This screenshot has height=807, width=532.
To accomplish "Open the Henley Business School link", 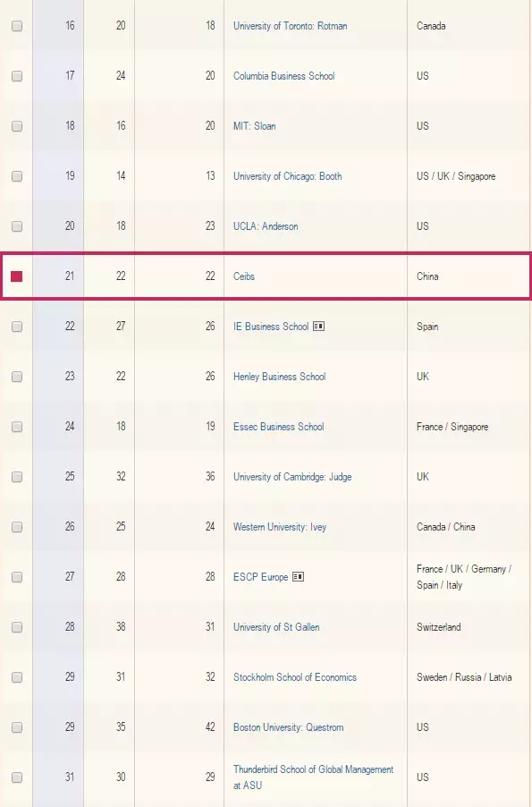I will point(279,377).
